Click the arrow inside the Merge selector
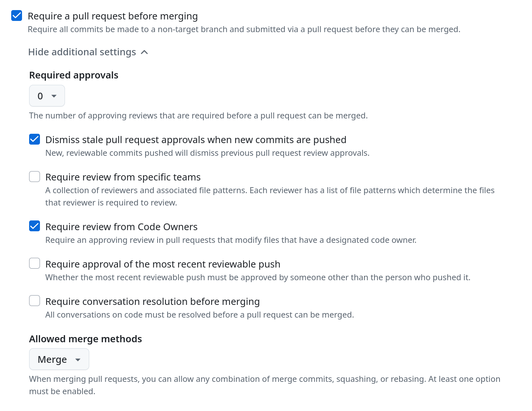This screenshot has height=411, width=532. (x=78, y=359)
